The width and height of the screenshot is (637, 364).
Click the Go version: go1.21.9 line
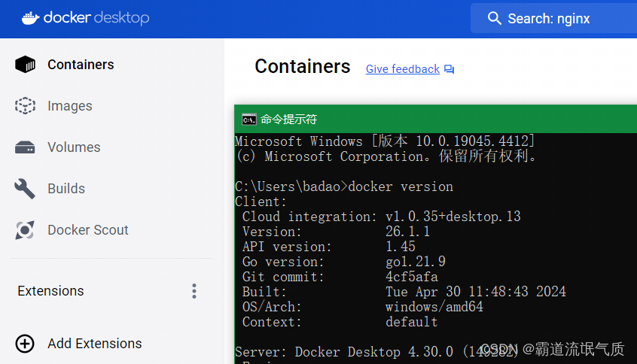344,262
